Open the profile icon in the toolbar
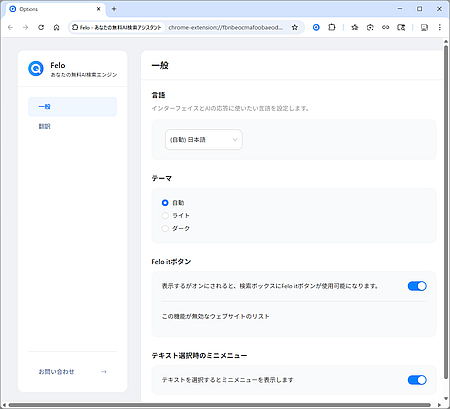450x409 pixels. (x=424, y=27)
